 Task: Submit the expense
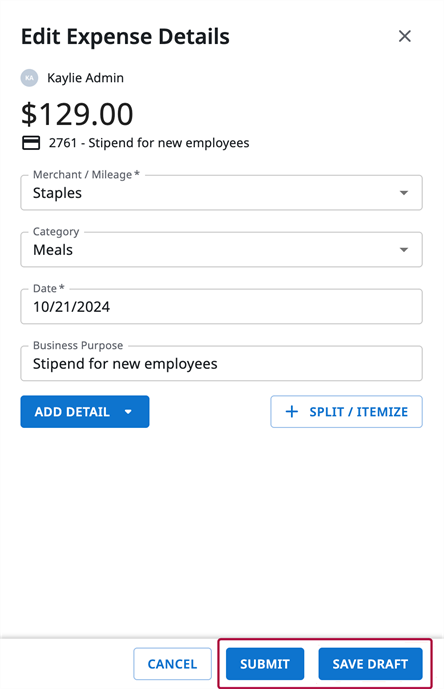tap(265, 664)
